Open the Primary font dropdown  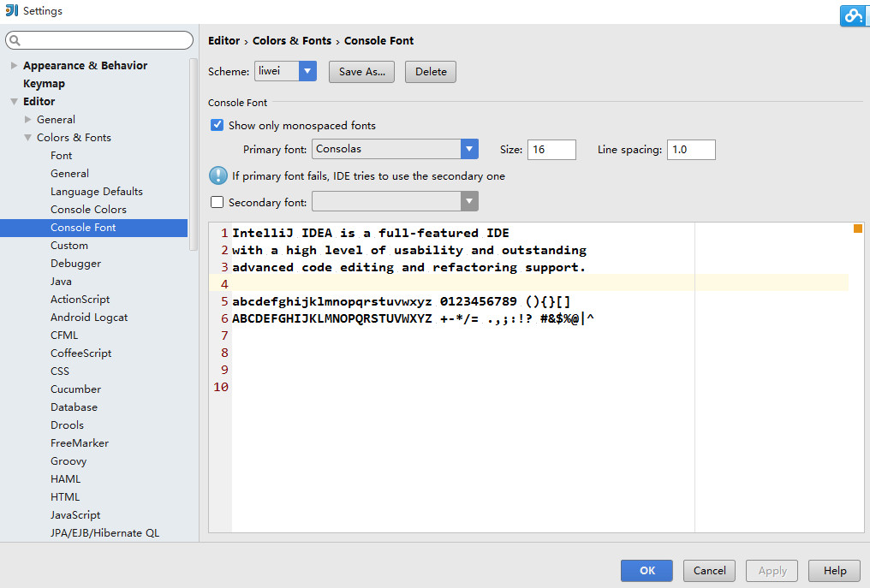[469, 149]
